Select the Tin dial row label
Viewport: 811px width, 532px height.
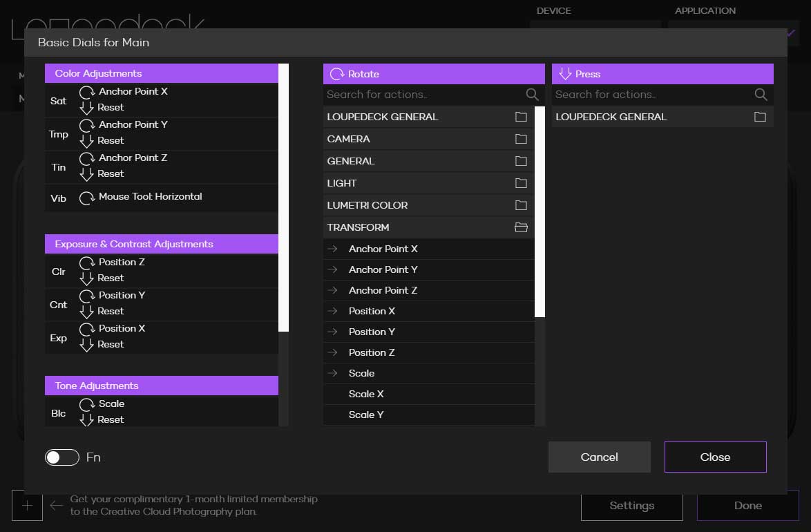pos(59,167)
